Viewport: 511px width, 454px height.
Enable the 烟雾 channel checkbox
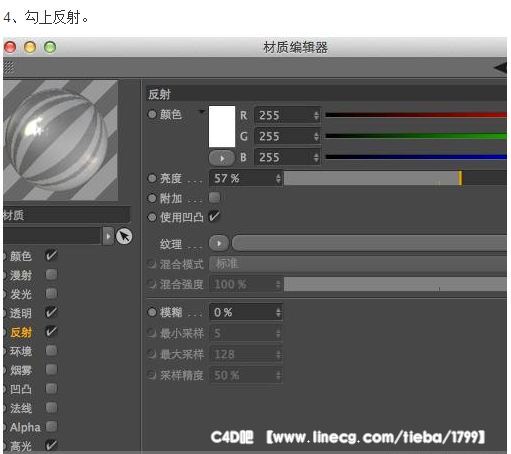(x=51, y=369)
